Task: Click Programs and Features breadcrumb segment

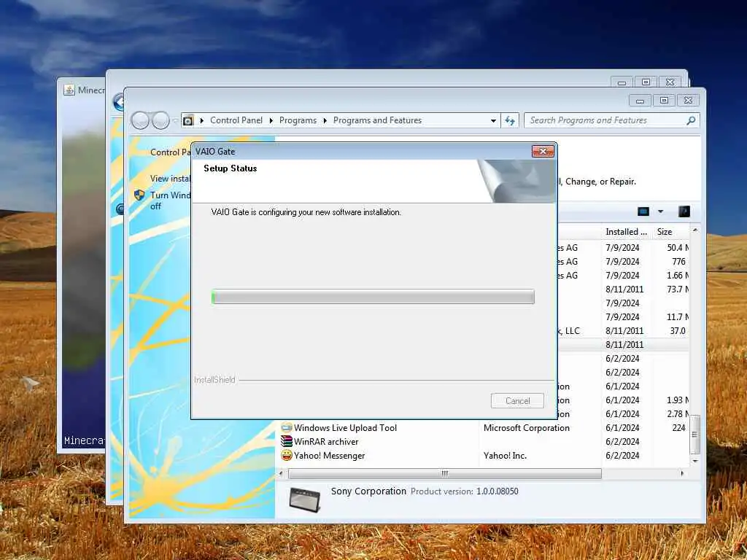Action: click(377, 120)
